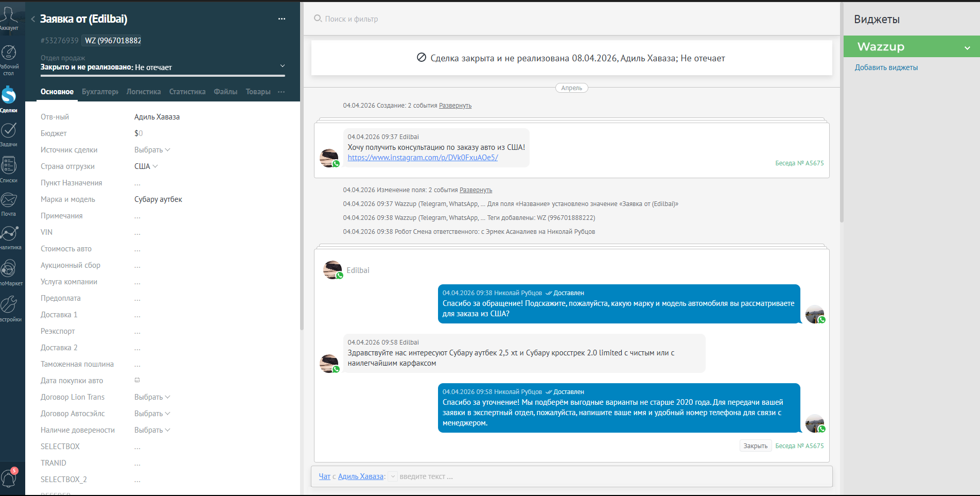Screen dimensions: 980x496
Task: Click the deal title Заявка от (Edilbai)
Action: click(84, 19)
